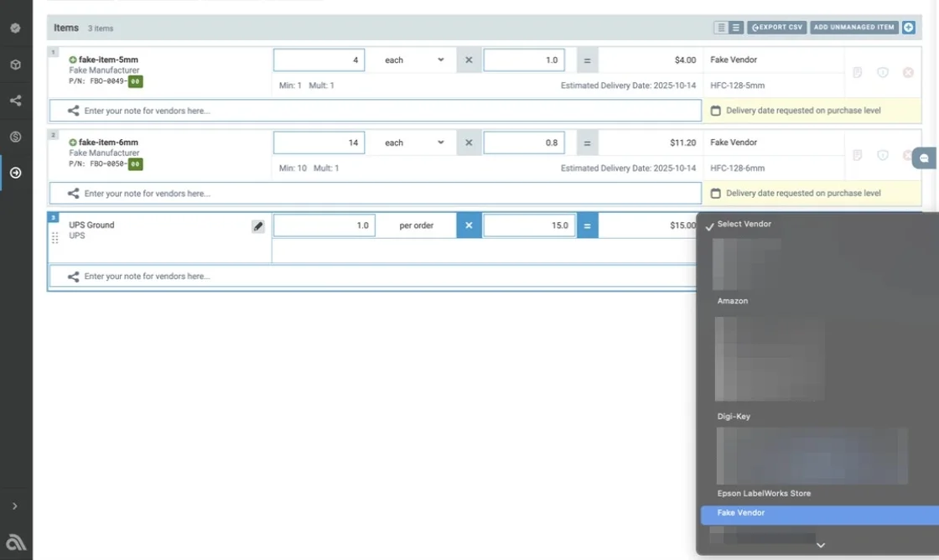
Task: Switch to compact list view toggle
Action: pyautogui.click(x=721, y=28)
